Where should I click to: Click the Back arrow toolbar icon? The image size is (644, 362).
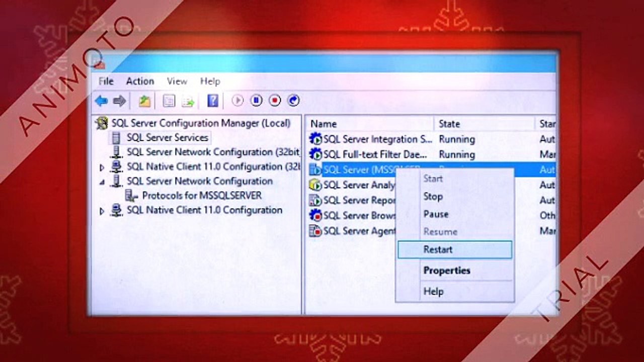pos(102,101)
